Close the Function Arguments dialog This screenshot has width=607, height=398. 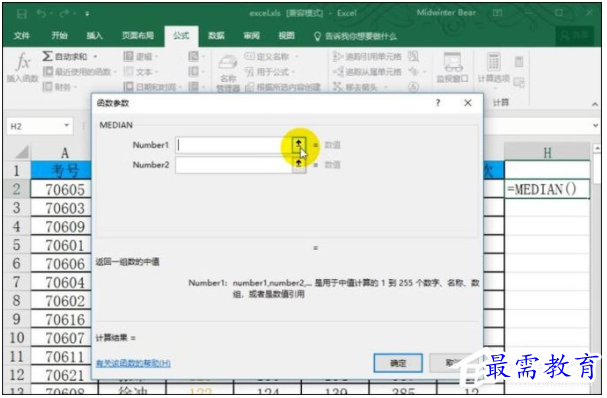468,103
